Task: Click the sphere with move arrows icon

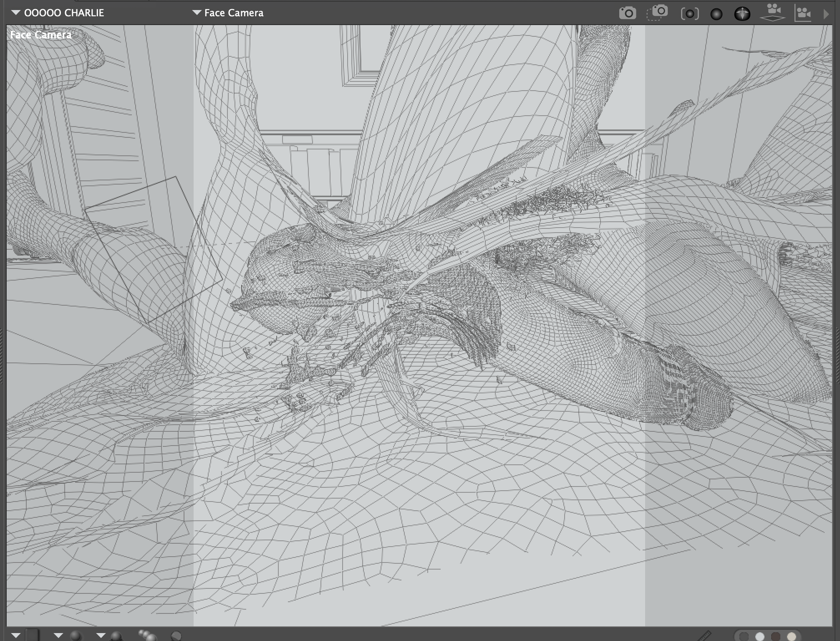Action: (742, 14)
